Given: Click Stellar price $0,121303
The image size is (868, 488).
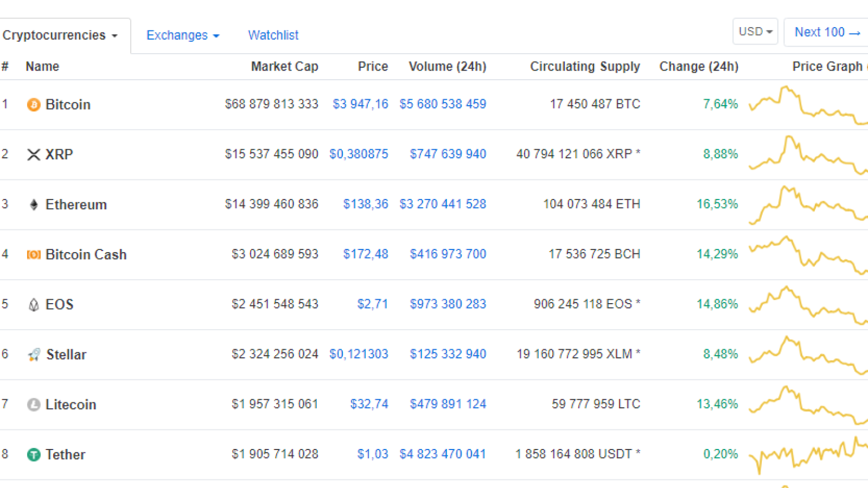Looking at the screenshot, I should [x=359, y=354].
